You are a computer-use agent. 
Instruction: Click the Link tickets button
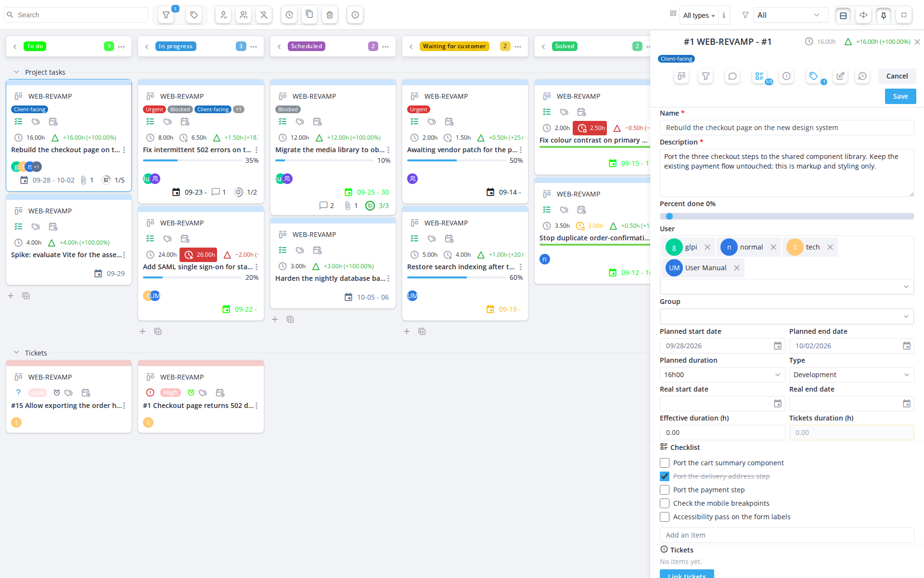point(687,574)
